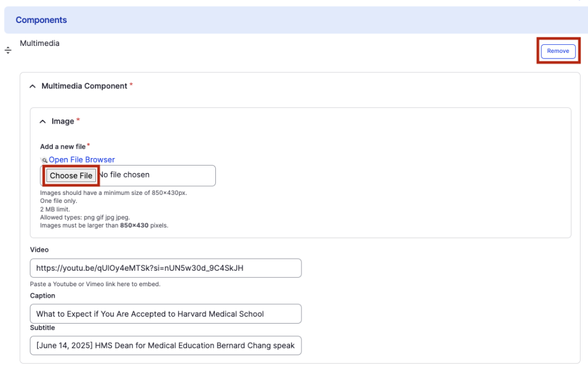Click the Subtitle field label
Viewport: 588px width, 369px height.
pyautogui.click(x=42, y=328)
